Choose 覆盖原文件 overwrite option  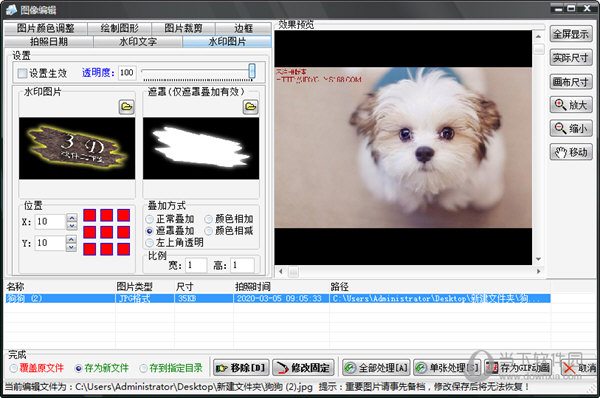(x=14, y=368)
